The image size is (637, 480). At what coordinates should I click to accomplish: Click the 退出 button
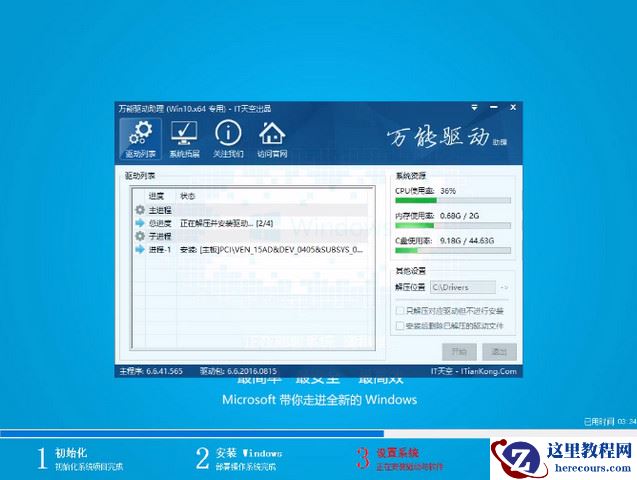(499, 352)
